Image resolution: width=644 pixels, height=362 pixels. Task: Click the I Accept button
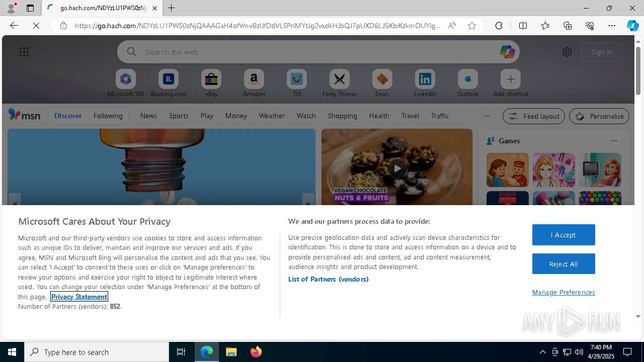[x=563, y=235]
